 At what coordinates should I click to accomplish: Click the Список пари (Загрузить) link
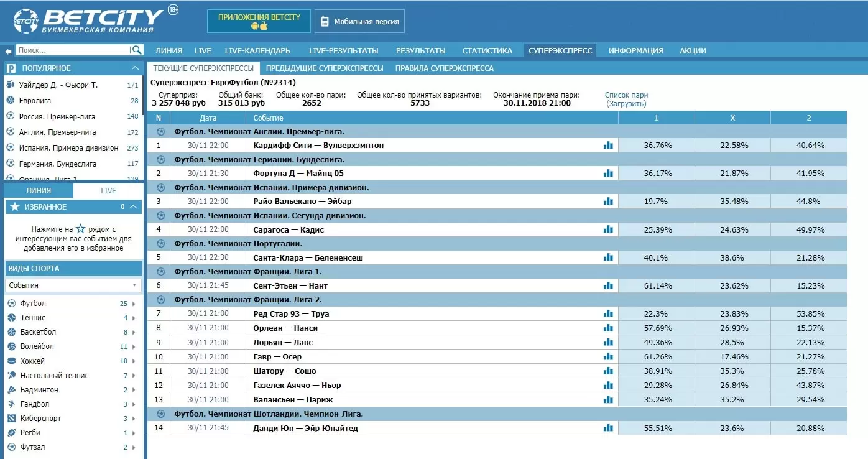[626, 100]
